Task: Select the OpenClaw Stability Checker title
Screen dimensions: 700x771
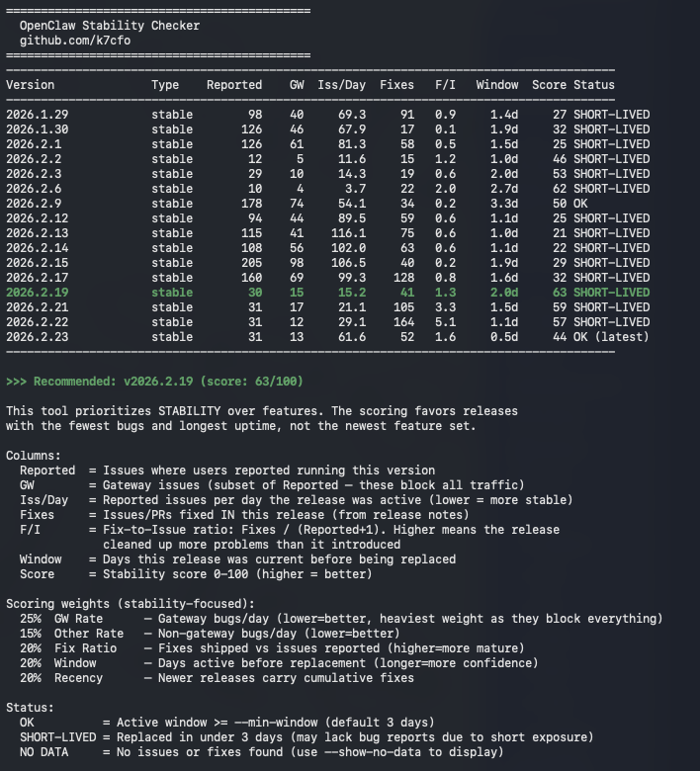Action: pyautogui.click(x=110, y=26)
